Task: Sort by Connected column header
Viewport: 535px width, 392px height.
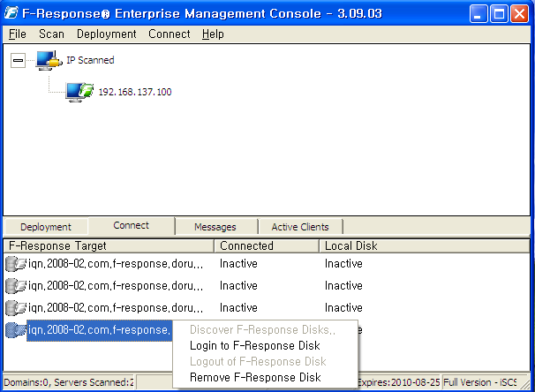Action: coord(267,246)
